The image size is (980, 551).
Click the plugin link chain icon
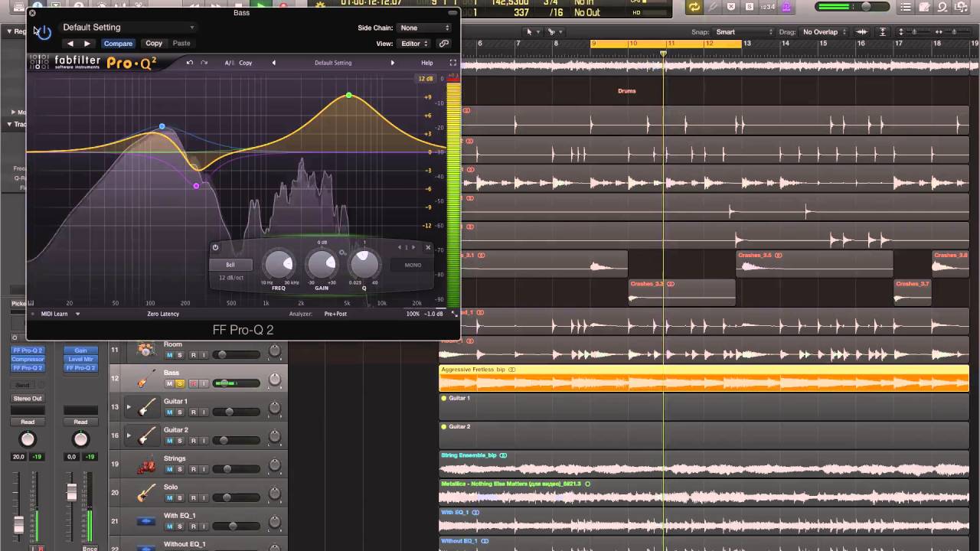point(443,44)
